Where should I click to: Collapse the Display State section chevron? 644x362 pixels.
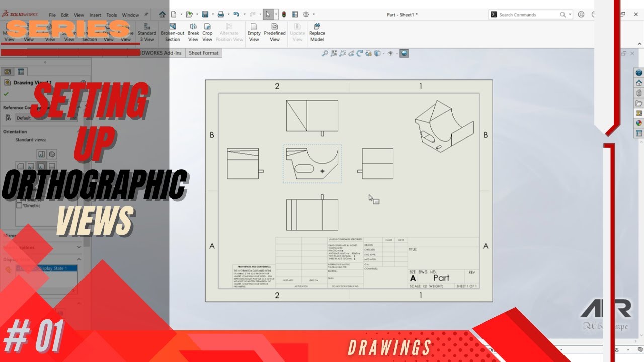point(79,259)
